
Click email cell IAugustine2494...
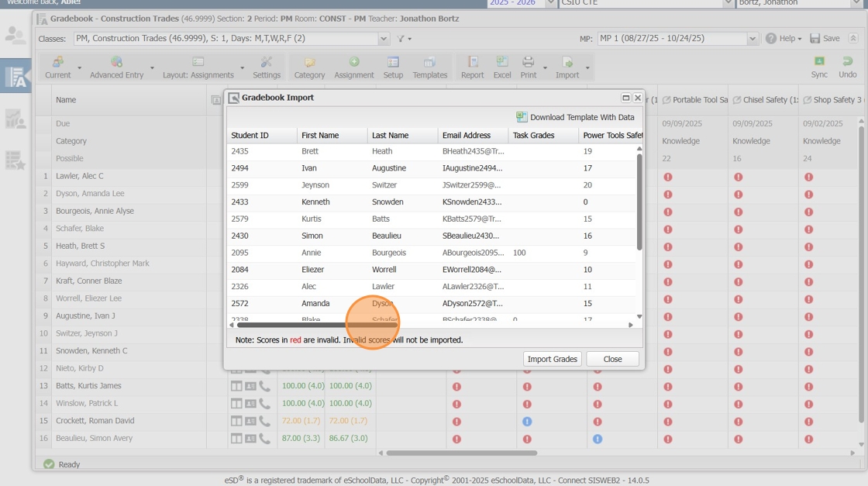[472, 167]
